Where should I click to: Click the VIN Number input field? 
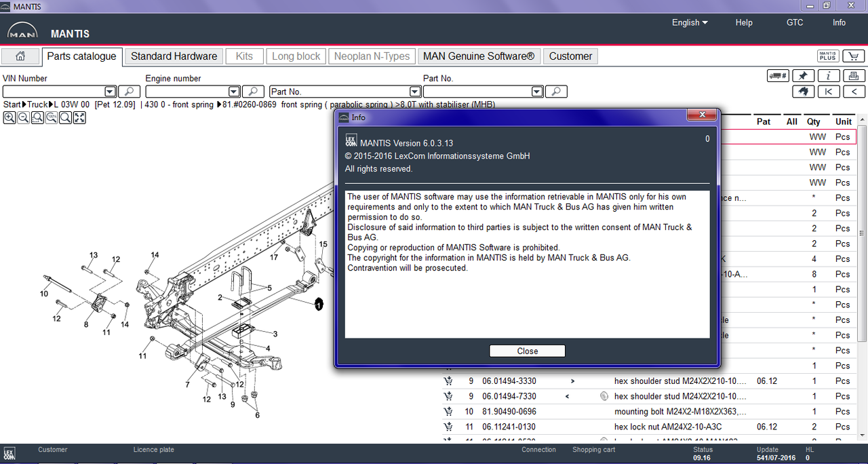(x=54, y=92)
